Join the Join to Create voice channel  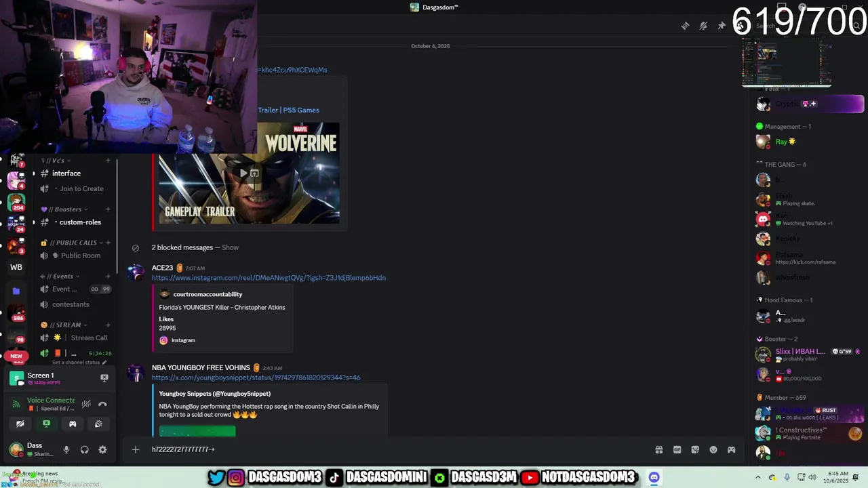[x=81, y=189]
